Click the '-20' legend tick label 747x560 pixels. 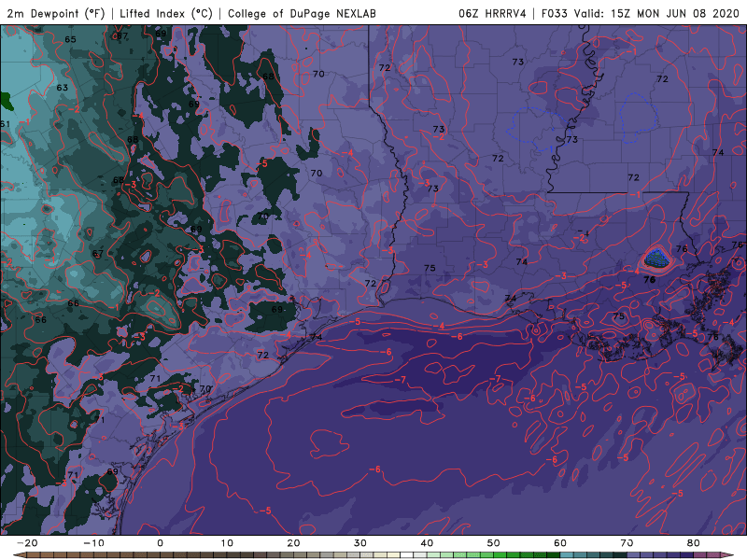pyautogui.click(x=27, y=543)
